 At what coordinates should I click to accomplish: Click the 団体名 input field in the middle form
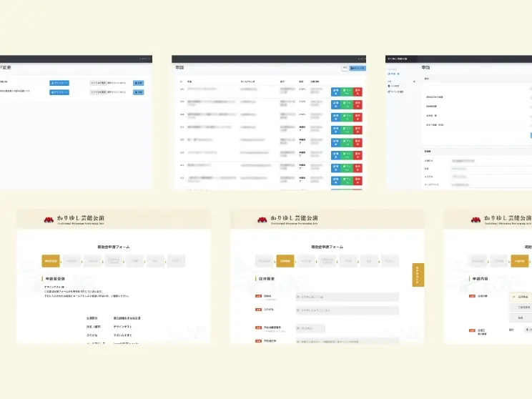pos(346,296)
